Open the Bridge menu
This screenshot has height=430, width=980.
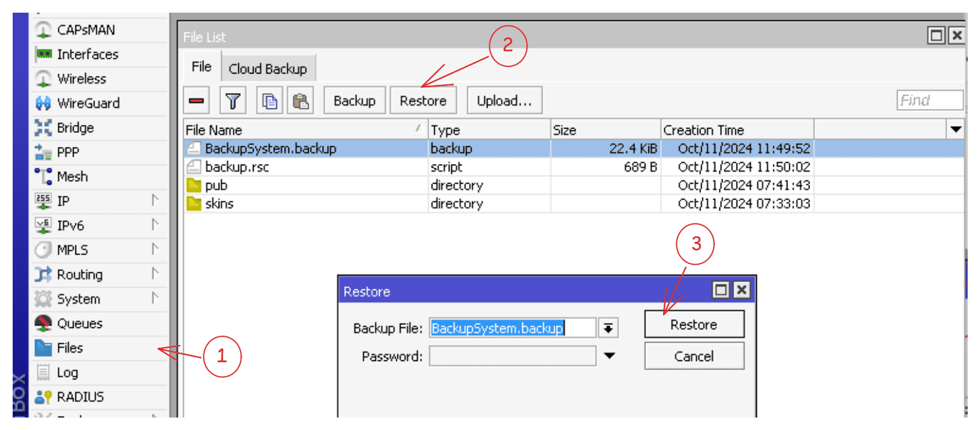coord(75,128)
